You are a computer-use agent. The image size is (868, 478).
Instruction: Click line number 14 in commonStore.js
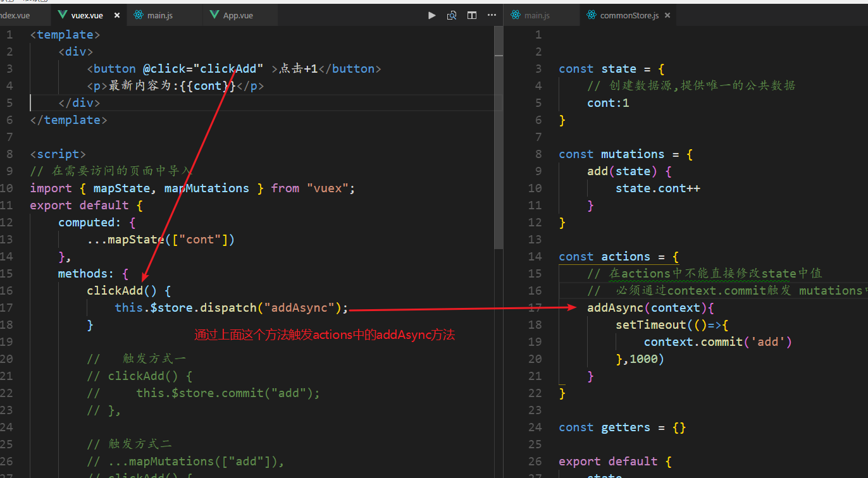(535, 256)
